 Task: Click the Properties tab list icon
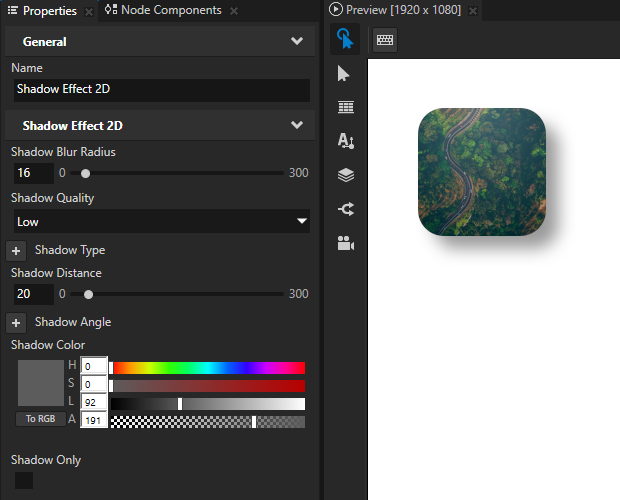(x=13, y=10)
